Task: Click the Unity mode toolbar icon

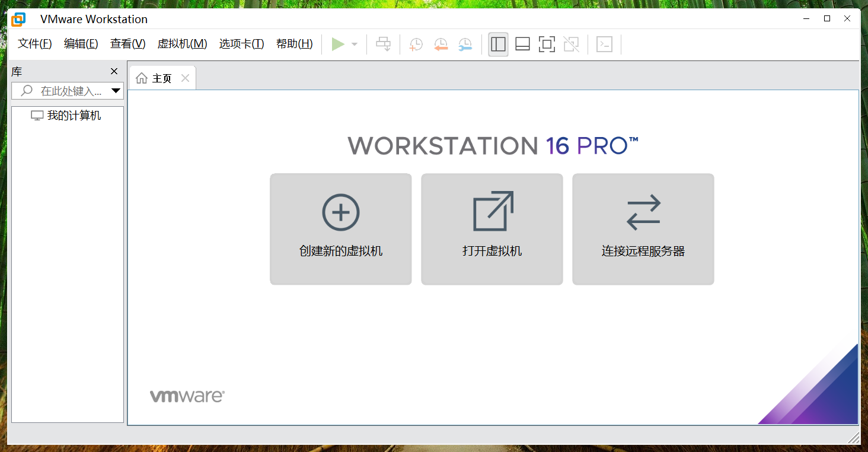Action: tap(571, 44)
